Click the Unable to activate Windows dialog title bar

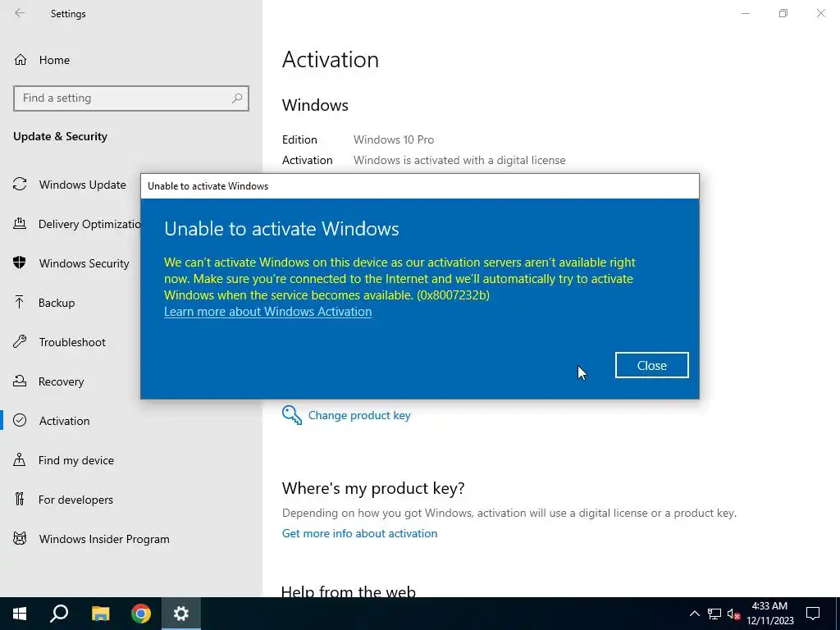click(419, 186)
